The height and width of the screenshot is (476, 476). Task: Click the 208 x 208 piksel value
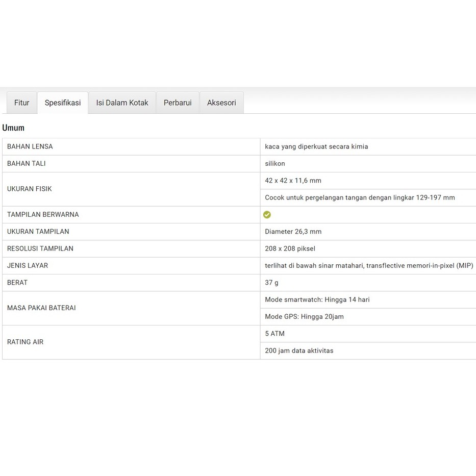click(x=290, y=248)
